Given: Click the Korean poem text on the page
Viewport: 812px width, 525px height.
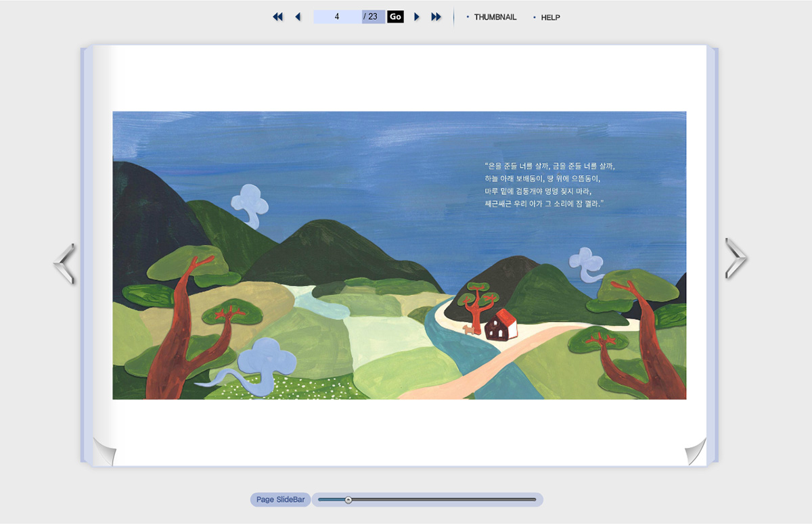Looking at the screenshot, I should [x=549, y=185].
